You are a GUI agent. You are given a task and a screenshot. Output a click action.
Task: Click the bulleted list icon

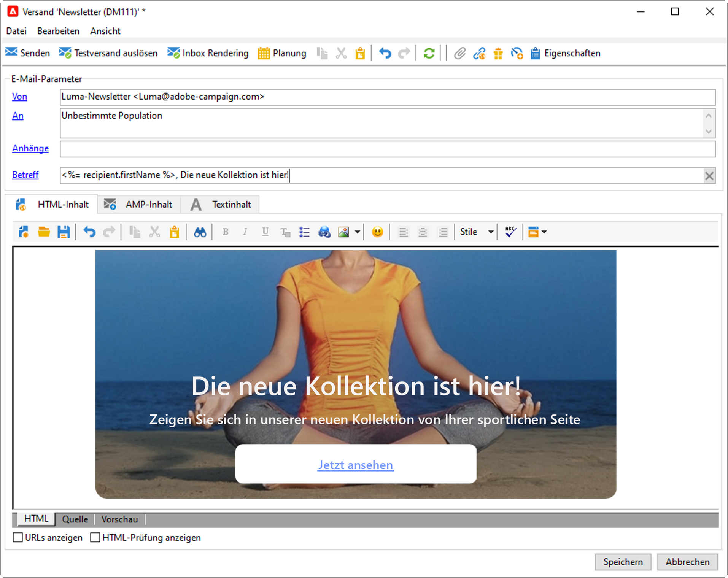point(304,232)
